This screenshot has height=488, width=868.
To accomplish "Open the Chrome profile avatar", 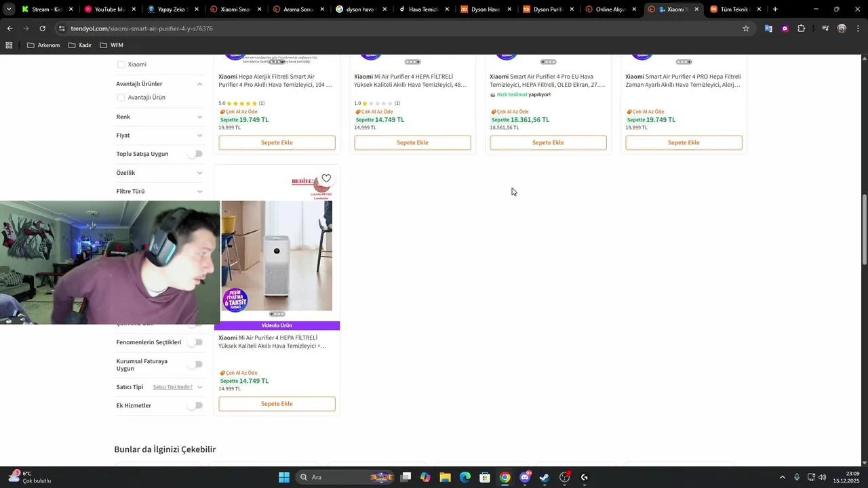I will click(842, 28).
